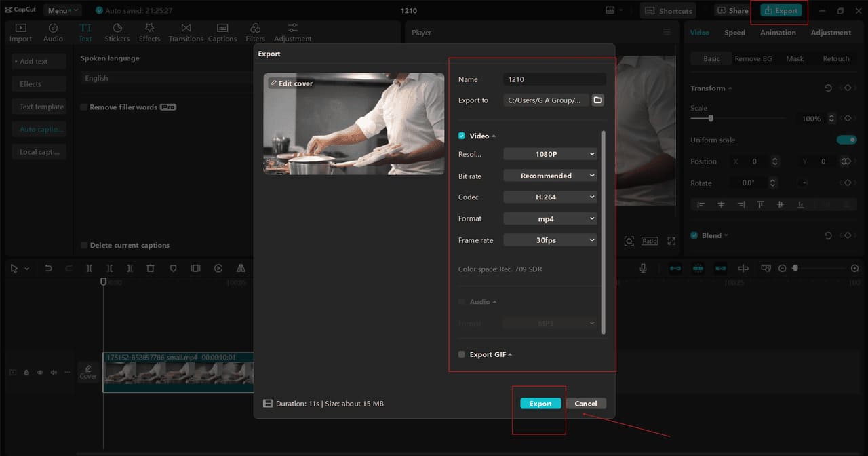The height and width of the screenshot is (456, 868).
Task: Open the Filters panel
Action: pyautogui.click(x=255, y=31)
